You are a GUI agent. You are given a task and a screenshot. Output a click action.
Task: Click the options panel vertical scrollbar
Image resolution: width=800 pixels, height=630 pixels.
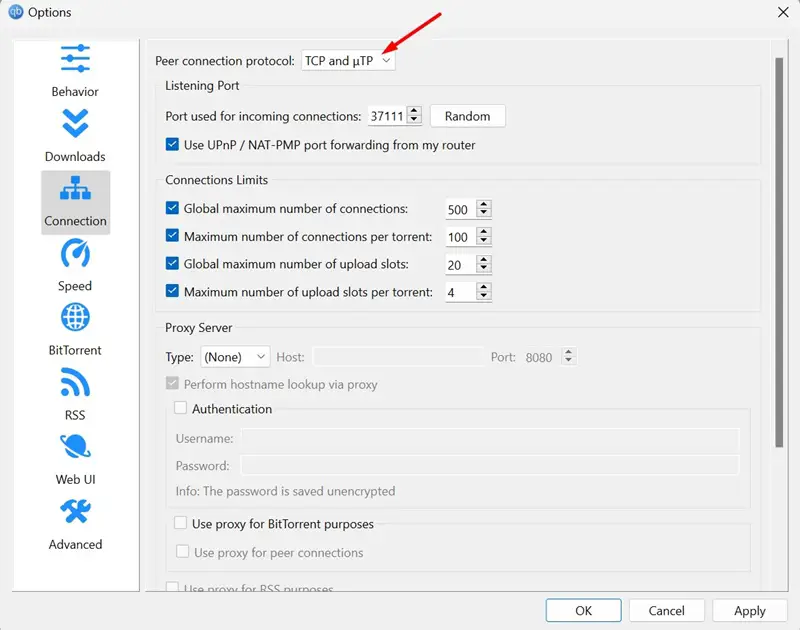click(779, 253)
